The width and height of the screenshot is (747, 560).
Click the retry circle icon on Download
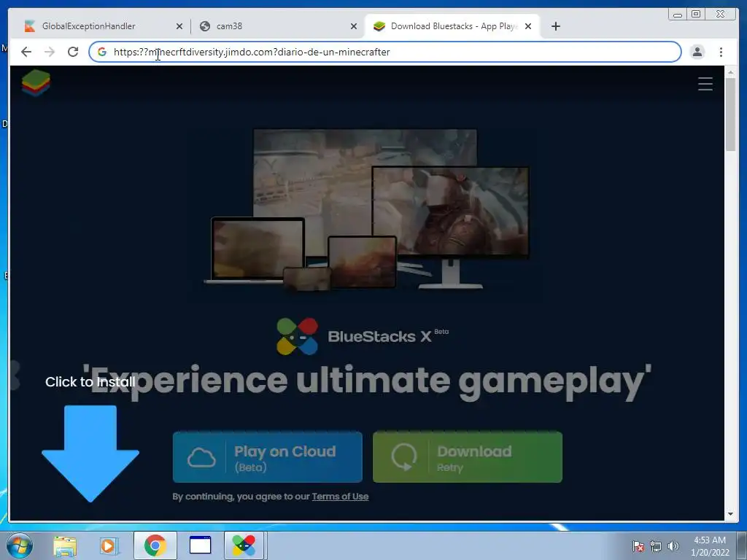[403, 457]
